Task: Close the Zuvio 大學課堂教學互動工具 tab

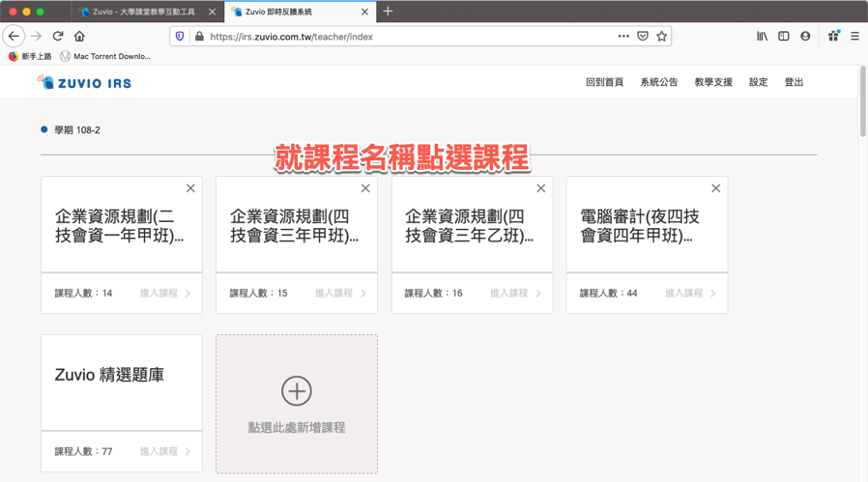Action: point(212,12)
